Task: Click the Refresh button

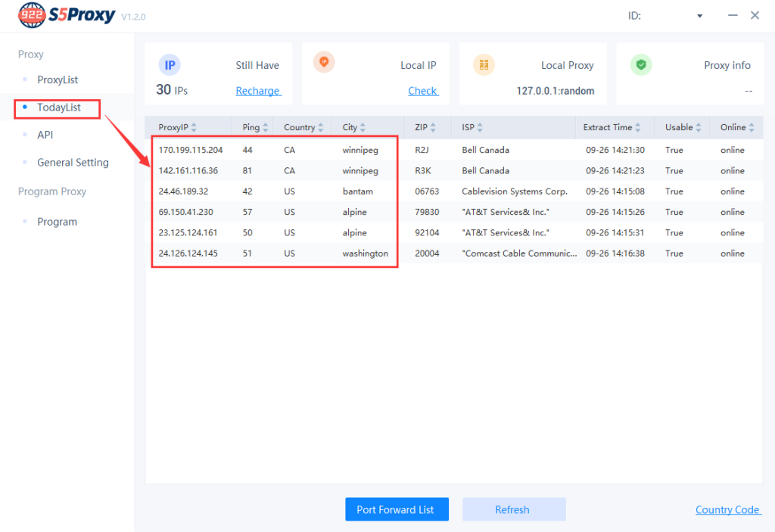Action: 514,509
